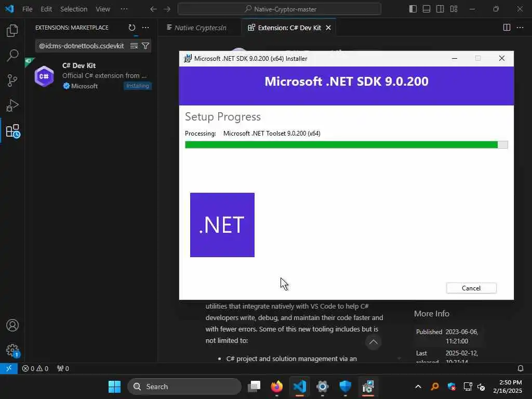Open the Explorer view in the activity bar
The image size is (532, 399).
coord(12,31)
